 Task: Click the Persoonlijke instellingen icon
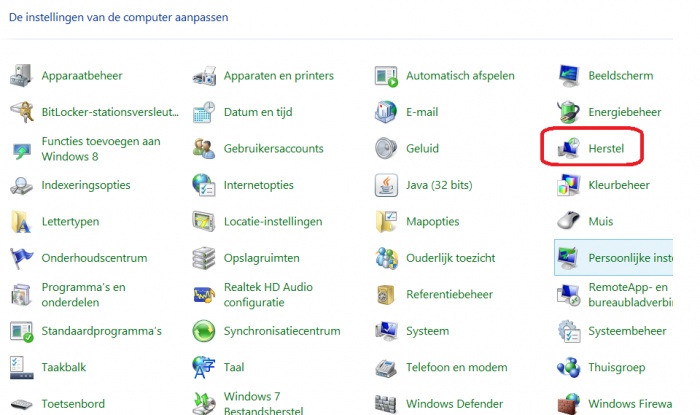[568, 258]
